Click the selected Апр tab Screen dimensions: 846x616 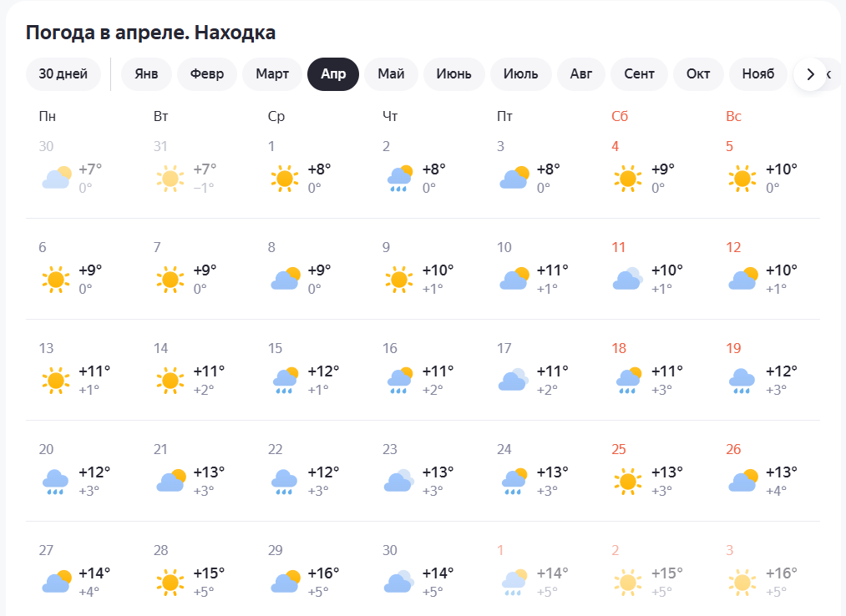pos(333,74)
